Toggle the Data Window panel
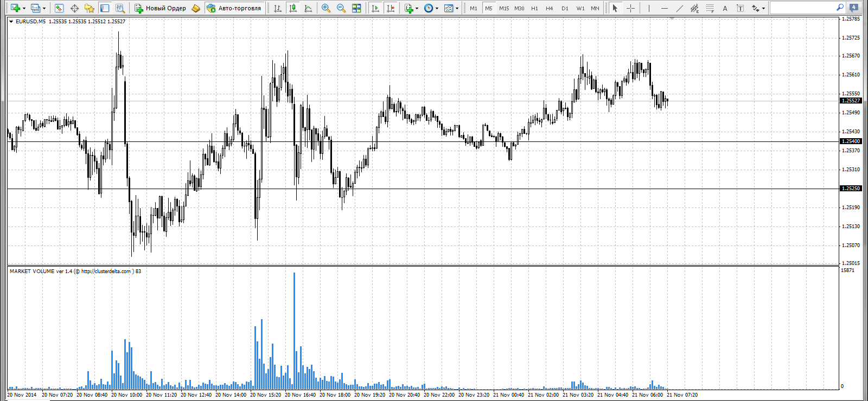This screenshot has height=401, width=868. [x=74, y=8]
